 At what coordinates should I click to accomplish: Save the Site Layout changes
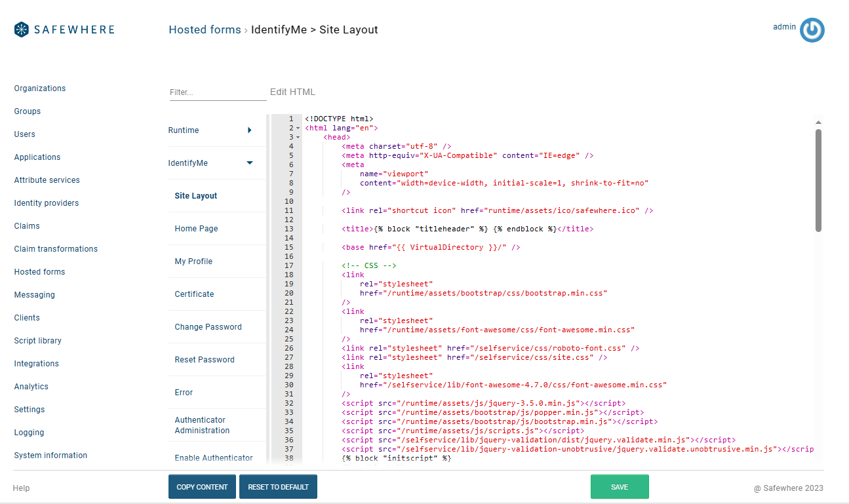(x=619, y=487)
